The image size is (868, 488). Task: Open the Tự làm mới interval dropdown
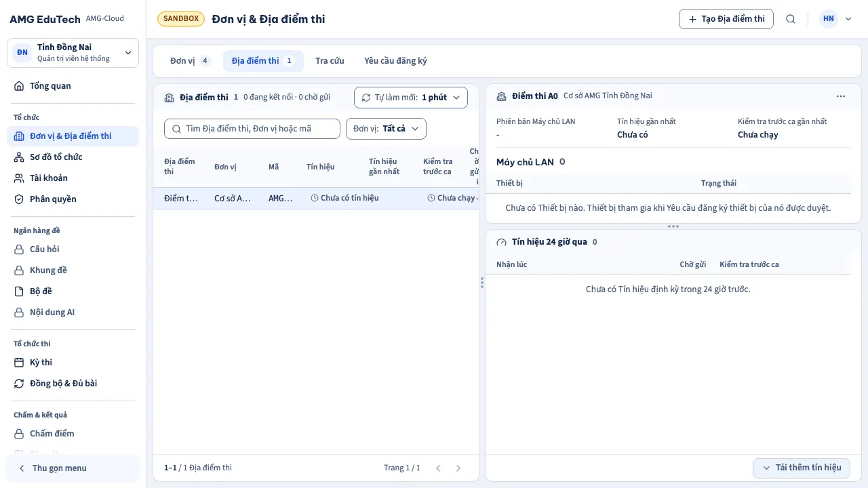click(x=411, y=98)
